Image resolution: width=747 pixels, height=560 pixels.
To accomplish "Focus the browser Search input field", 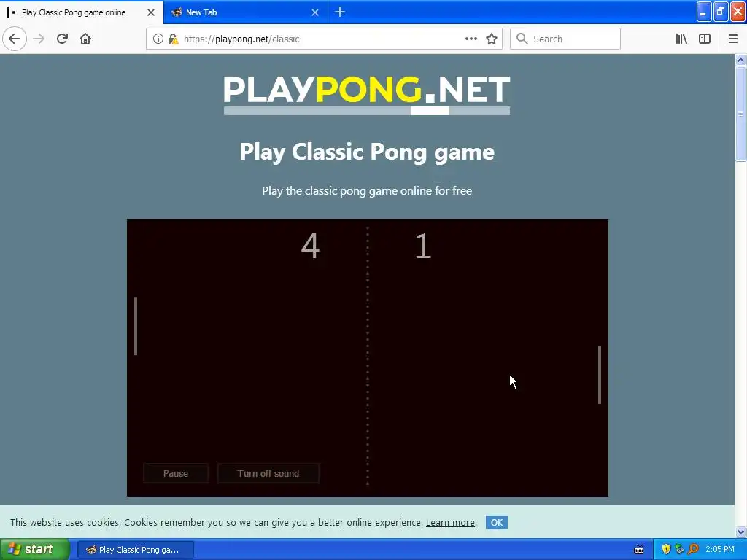I will 565,39.
